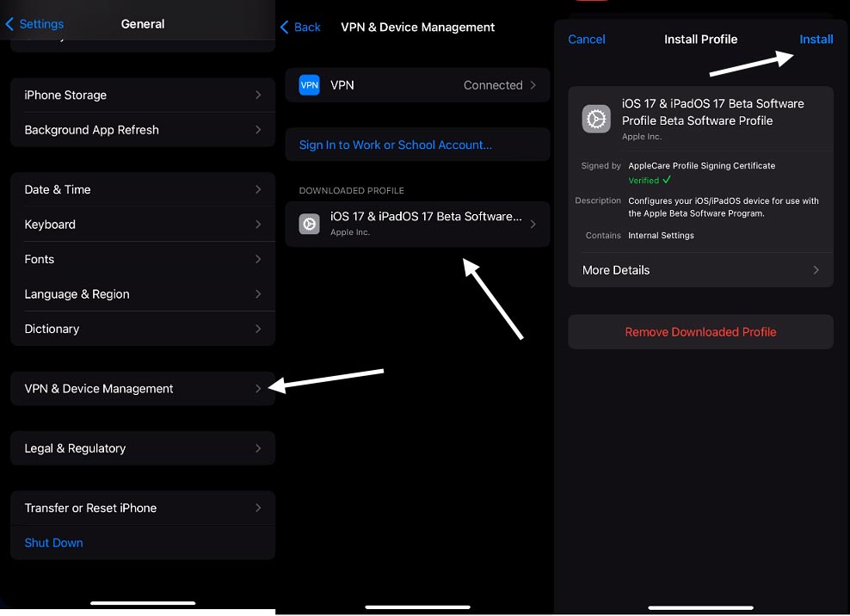
Task: Tap the profile description text
Action: pyautogui.click(x=724, y=206)
